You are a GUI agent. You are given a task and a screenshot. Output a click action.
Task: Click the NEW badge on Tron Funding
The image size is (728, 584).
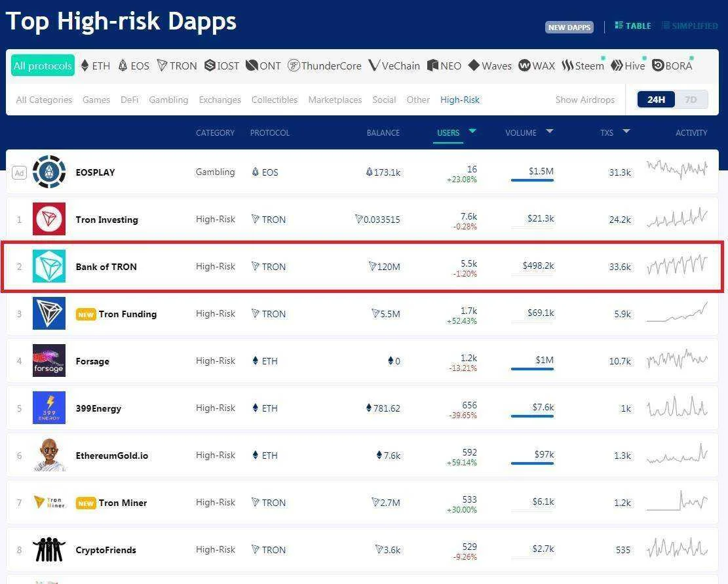coord(86,314)
